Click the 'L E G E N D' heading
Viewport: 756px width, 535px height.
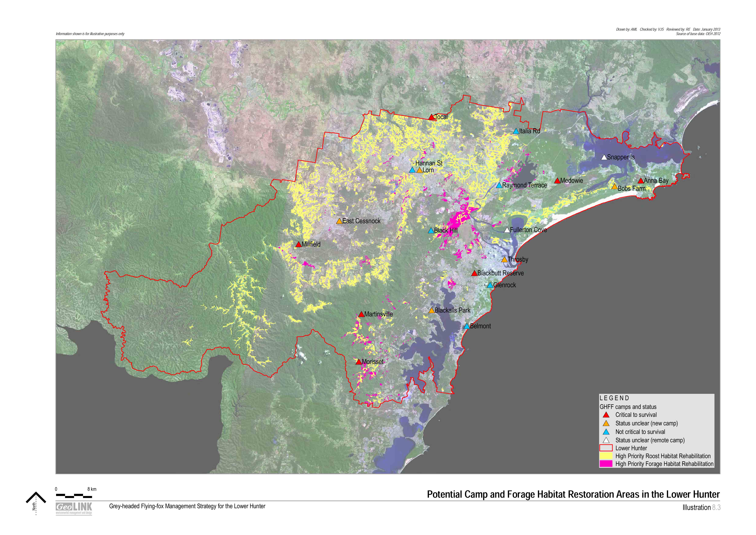(614, 398)
